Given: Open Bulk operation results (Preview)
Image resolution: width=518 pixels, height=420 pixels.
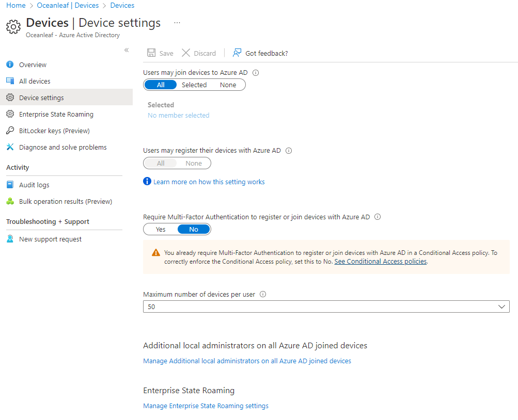Looking at the screenshot, I should [66, 201].
